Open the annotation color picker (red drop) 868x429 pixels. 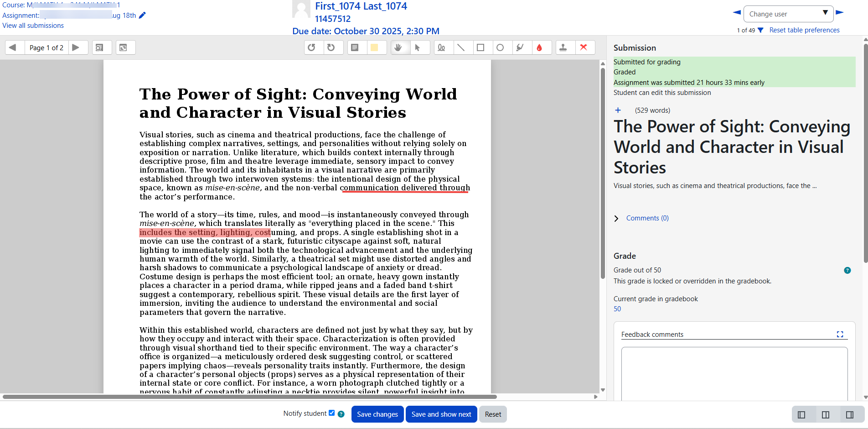pos(539,47)
